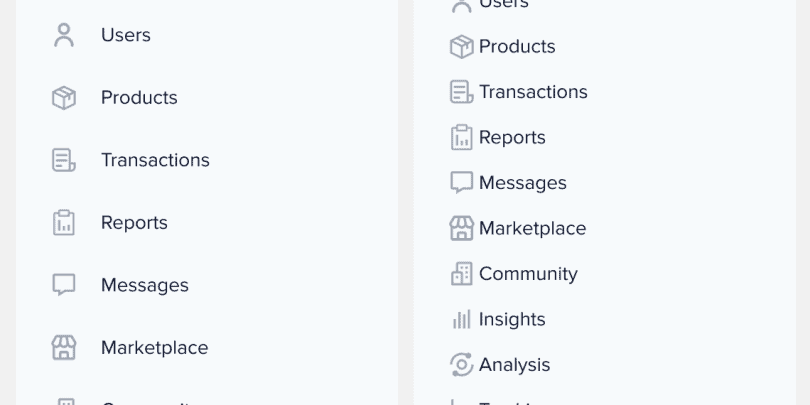The image size is (810, 405).
Task: Click the Users person icon in the wide left menu
Action: [64, 35]
